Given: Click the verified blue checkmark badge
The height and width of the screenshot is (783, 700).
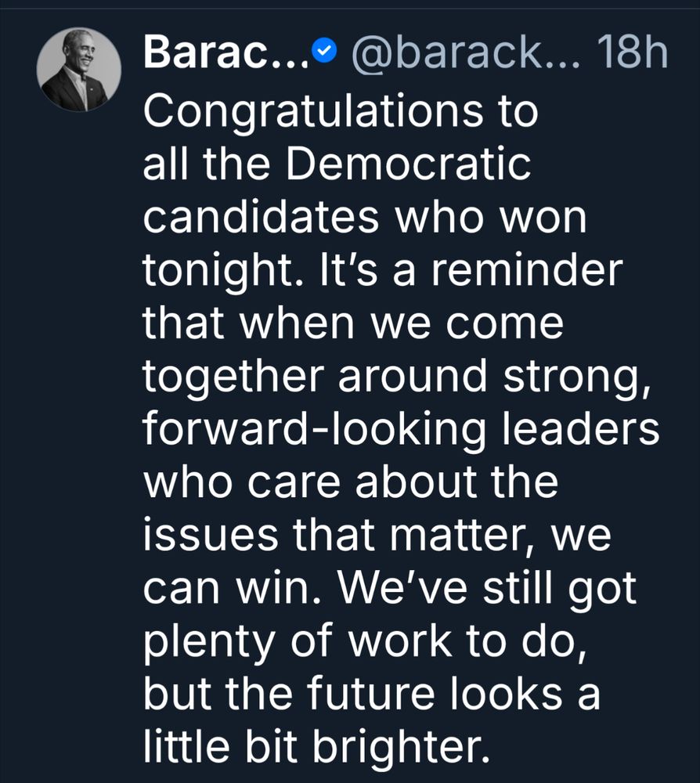Looking at the screenshot, I should 323,52.
